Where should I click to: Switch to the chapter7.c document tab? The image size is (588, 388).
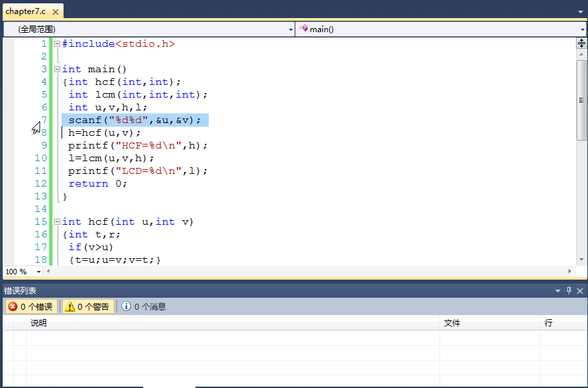[x=25, y=11]
